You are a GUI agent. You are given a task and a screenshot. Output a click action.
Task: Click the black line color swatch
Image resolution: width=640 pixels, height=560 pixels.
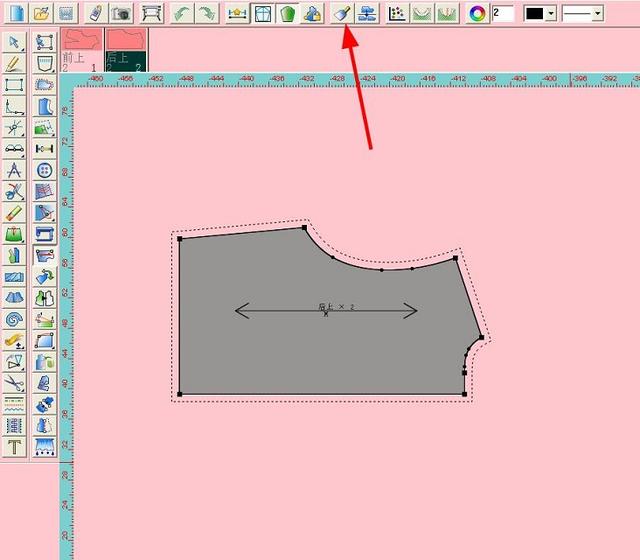click(535, 13)
